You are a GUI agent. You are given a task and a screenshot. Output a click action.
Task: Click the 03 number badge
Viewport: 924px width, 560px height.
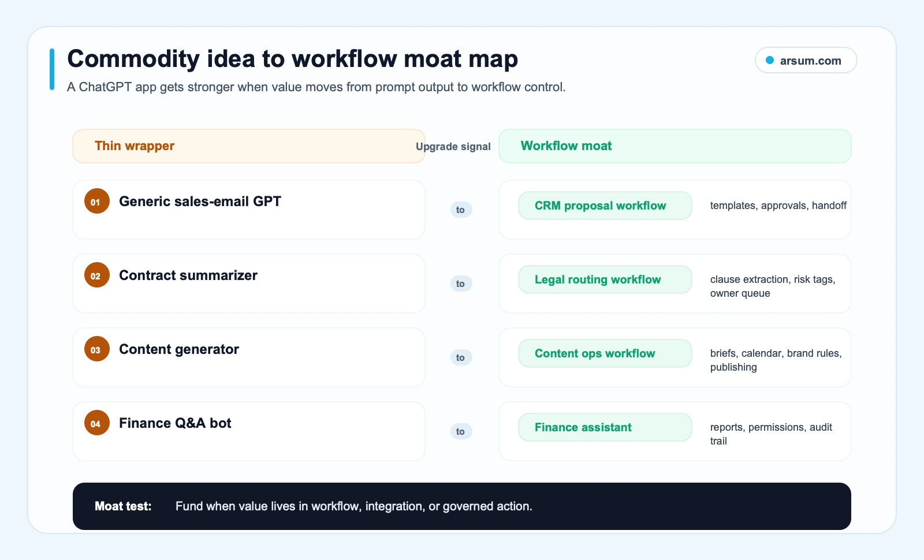pyautogui.click(x=97, y=349)
